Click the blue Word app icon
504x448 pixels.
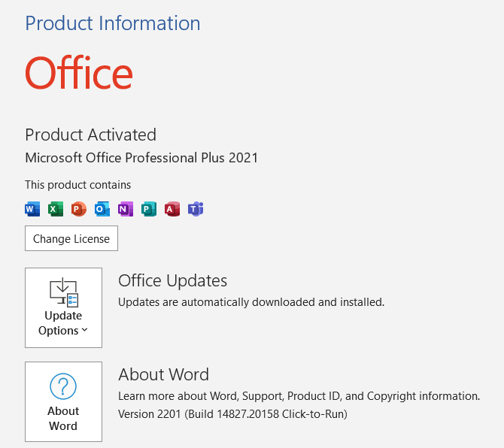[32, 209]
